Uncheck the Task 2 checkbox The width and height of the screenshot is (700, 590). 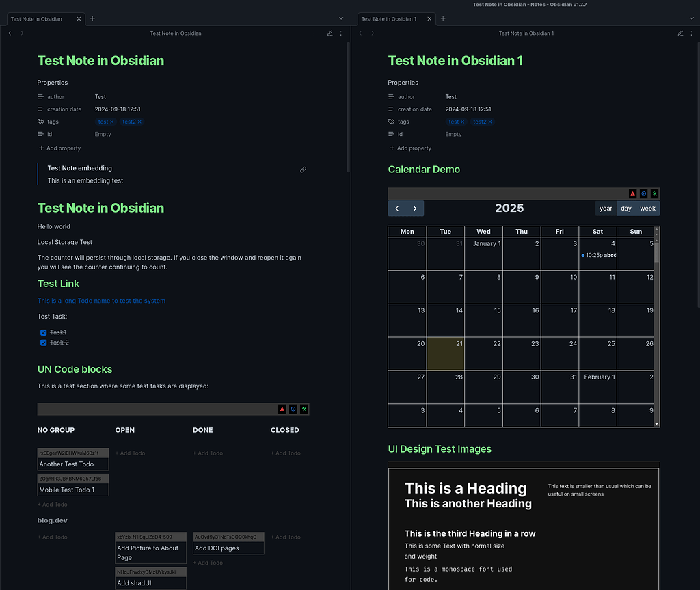tap(42, 342)
